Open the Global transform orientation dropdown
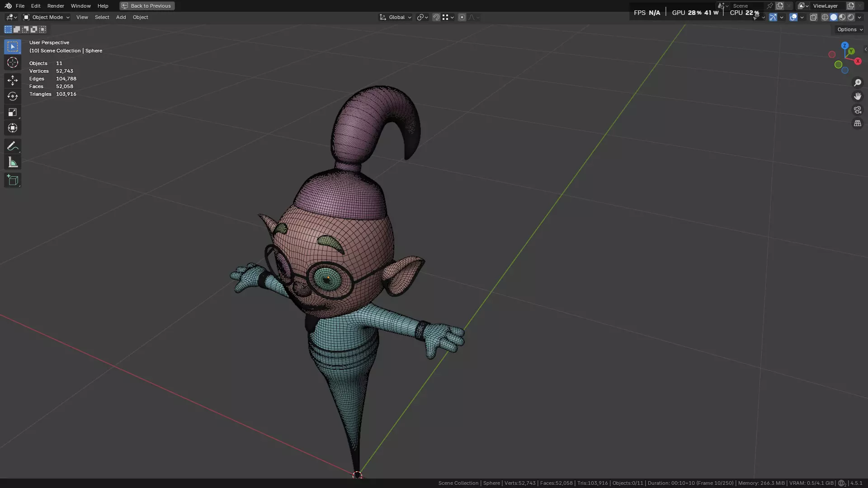The height and width of the screenshot is (488, 868). coord(396,17)
